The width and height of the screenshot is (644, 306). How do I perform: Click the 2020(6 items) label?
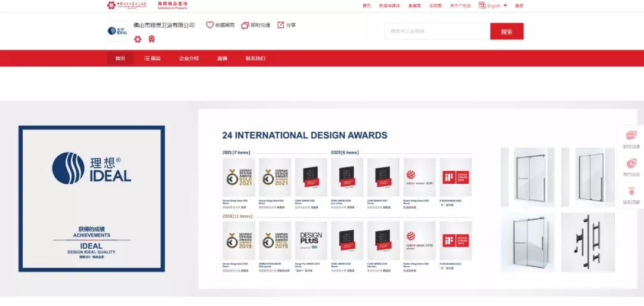(345, 152)
